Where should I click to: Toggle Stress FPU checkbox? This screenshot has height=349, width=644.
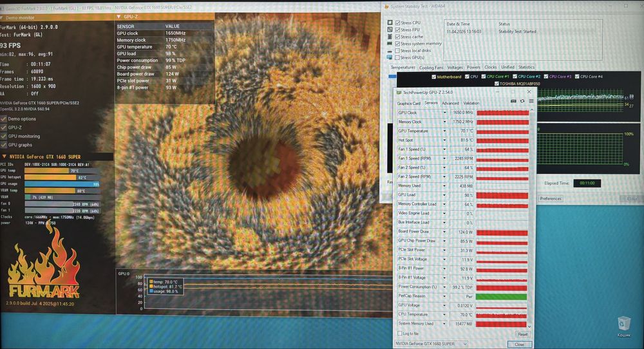[x=397, y=30]
